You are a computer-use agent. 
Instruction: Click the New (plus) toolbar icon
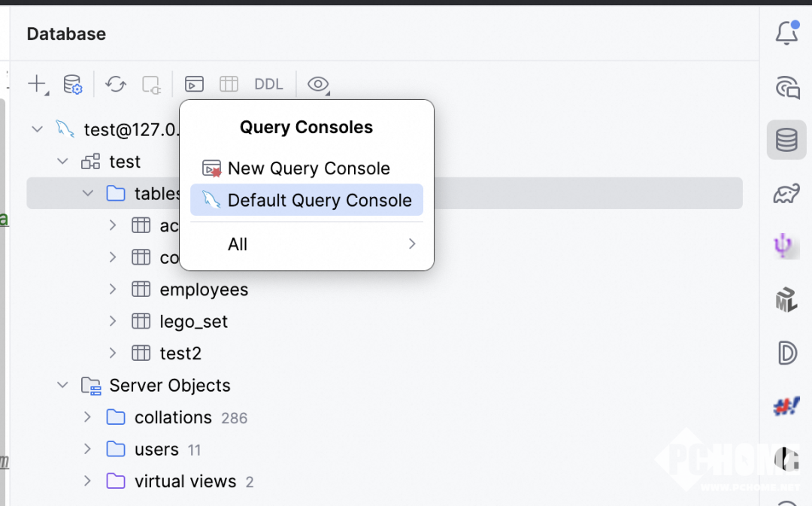(x=37, y=84)
